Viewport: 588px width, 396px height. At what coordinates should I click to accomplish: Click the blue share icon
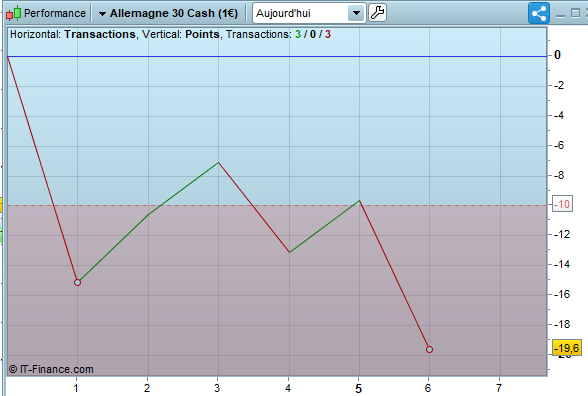click(539, 14)
